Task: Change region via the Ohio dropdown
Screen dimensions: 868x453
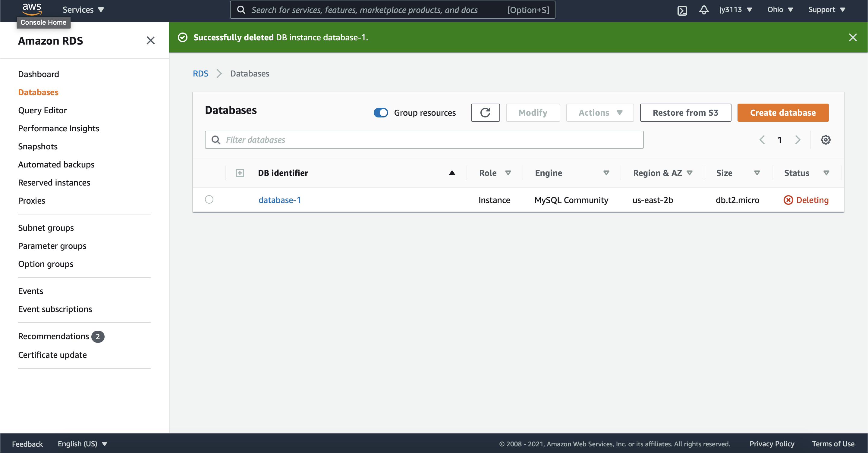Action: click(x=780, y=10)
